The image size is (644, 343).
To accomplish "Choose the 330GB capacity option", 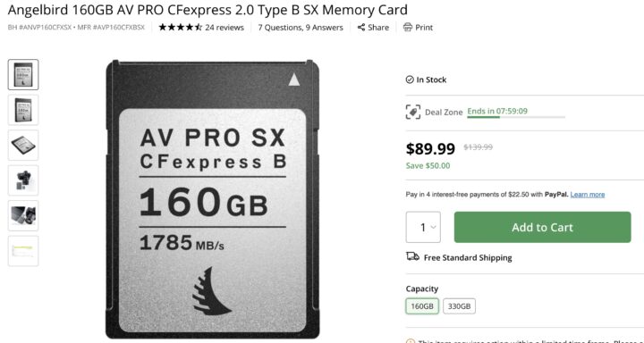I will point(459,306).
